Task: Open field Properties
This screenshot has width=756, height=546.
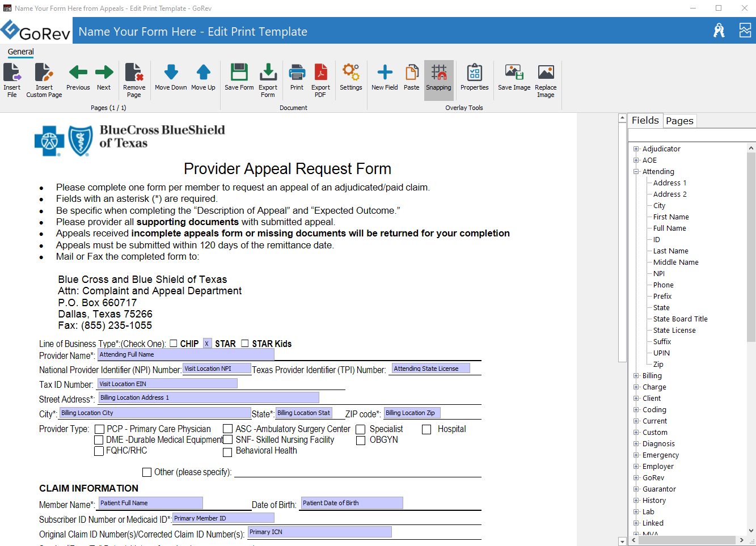Action: [475, 77]
